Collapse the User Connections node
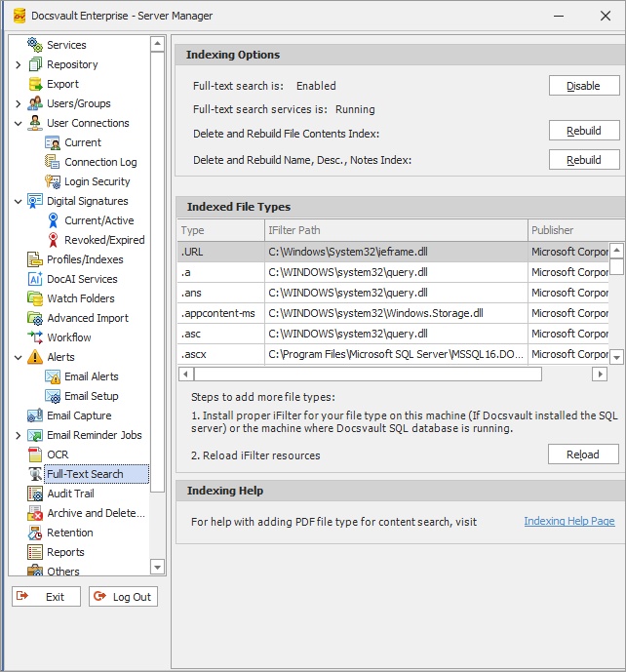This screenshot has height=672, width=626. pos(18,124)
